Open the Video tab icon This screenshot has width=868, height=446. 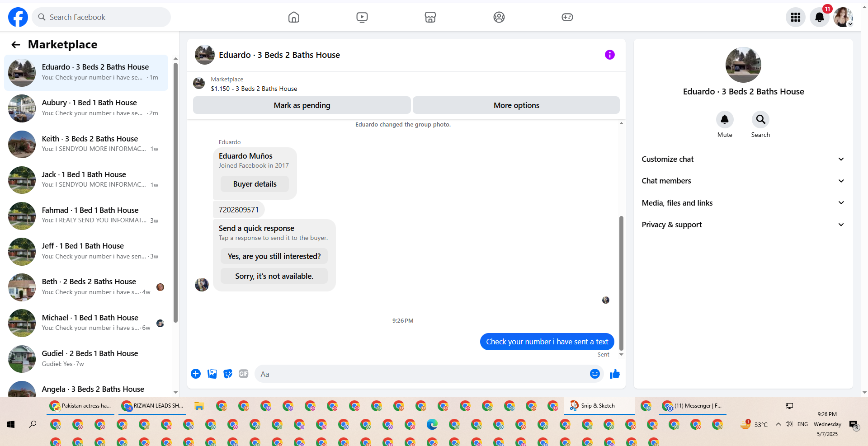pos(362,17)
